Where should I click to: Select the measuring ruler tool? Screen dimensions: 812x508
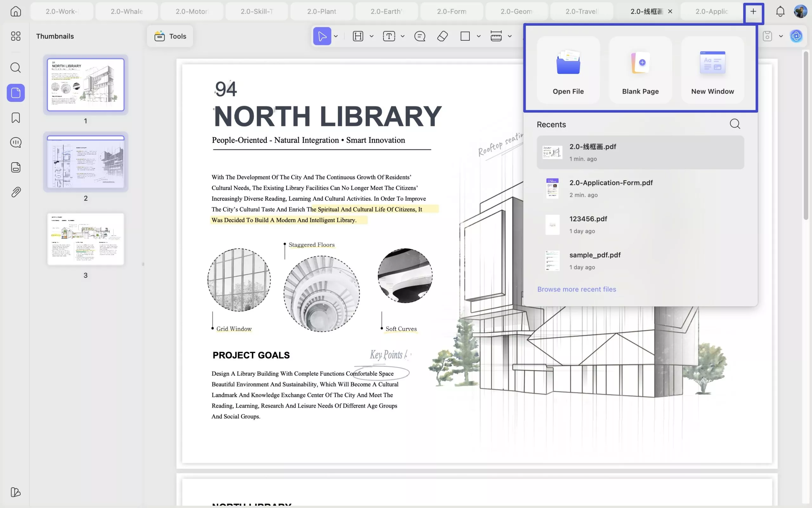coord(496,36)
